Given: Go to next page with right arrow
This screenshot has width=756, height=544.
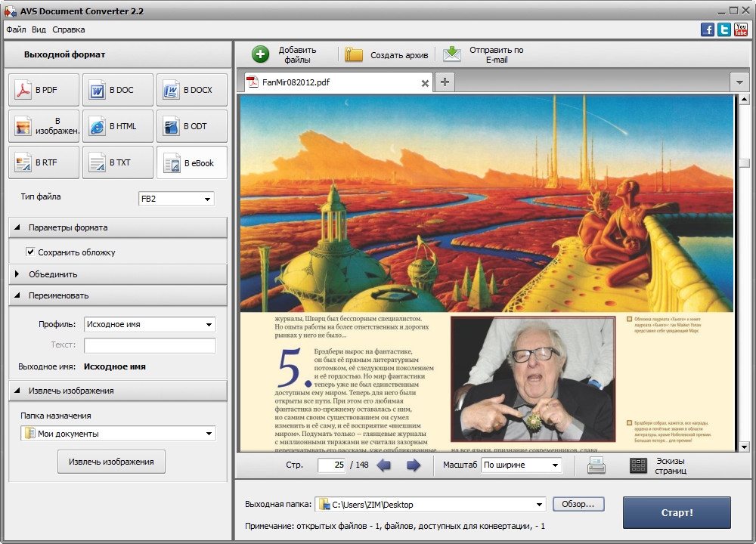Looking at the screenshot, I should pos(414,465).
